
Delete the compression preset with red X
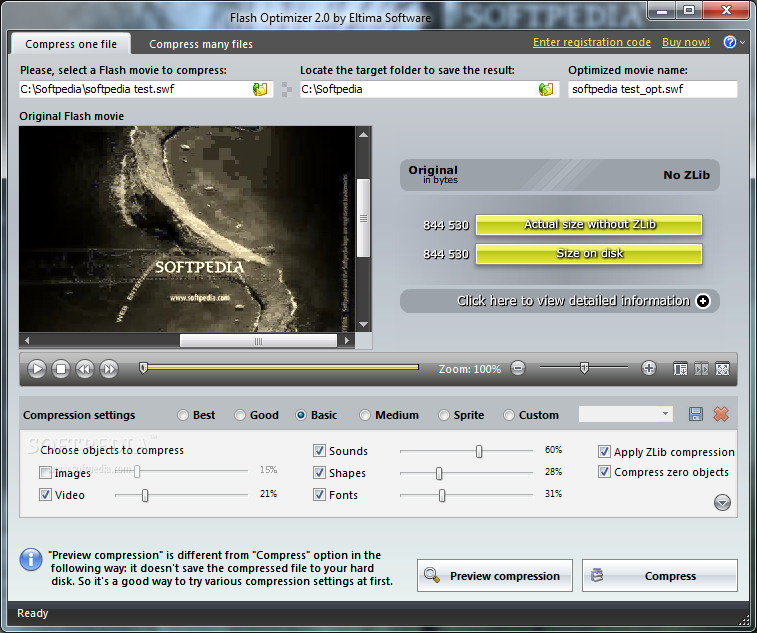tap(721, 414)
